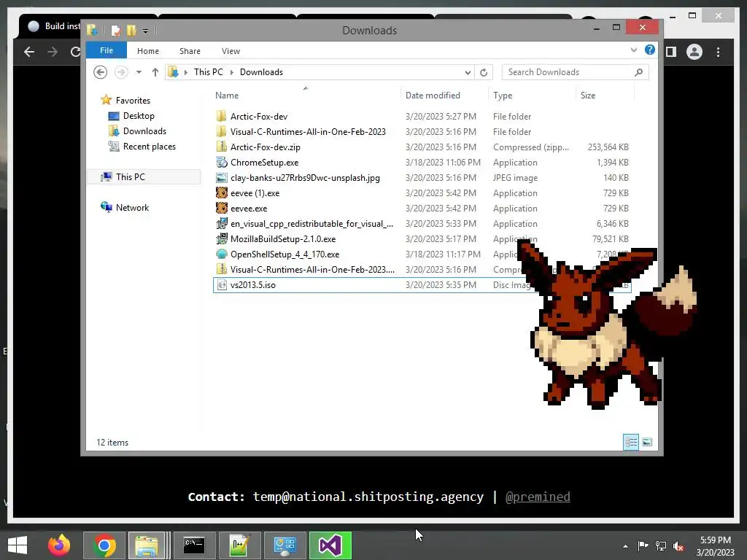Select OpenShellSetup_4_4_170.exe file

coord(422,254)
